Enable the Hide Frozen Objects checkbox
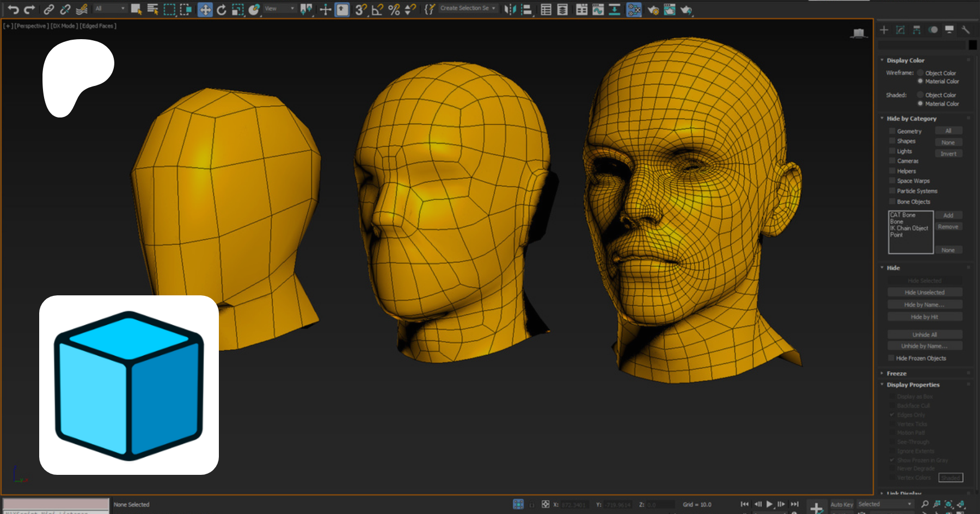The width and height of the screenshot is (980, 514). 891,358
